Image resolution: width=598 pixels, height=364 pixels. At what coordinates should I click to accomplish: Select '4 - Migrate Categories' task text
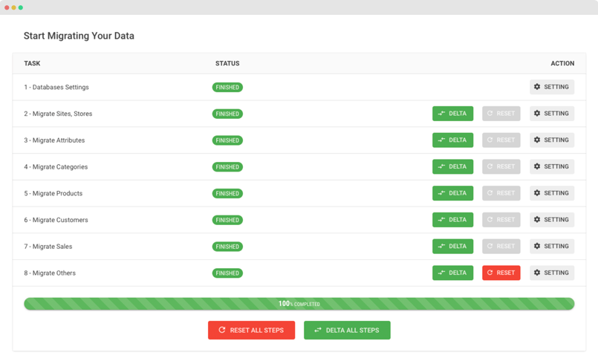coord(56,166)
